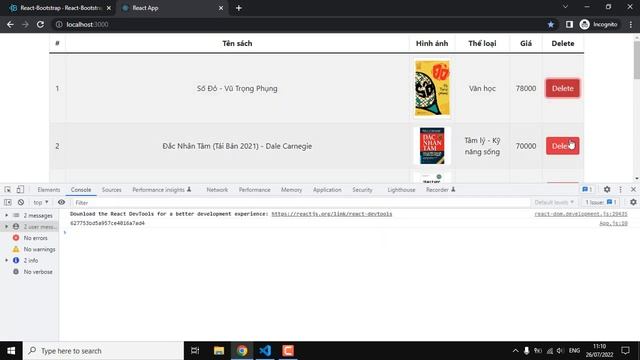Open the Windows notification center

point(625,351)
